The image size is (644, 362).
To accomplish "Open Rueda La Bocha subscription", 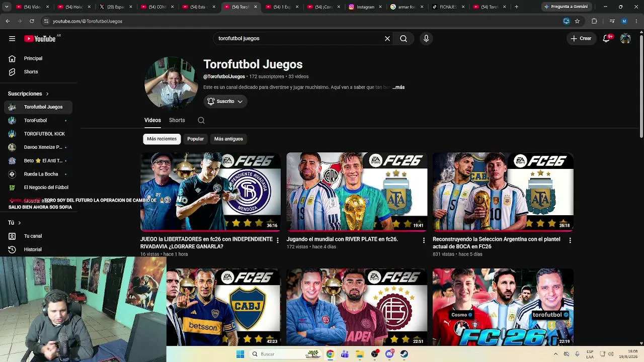I will pos(38,174).
